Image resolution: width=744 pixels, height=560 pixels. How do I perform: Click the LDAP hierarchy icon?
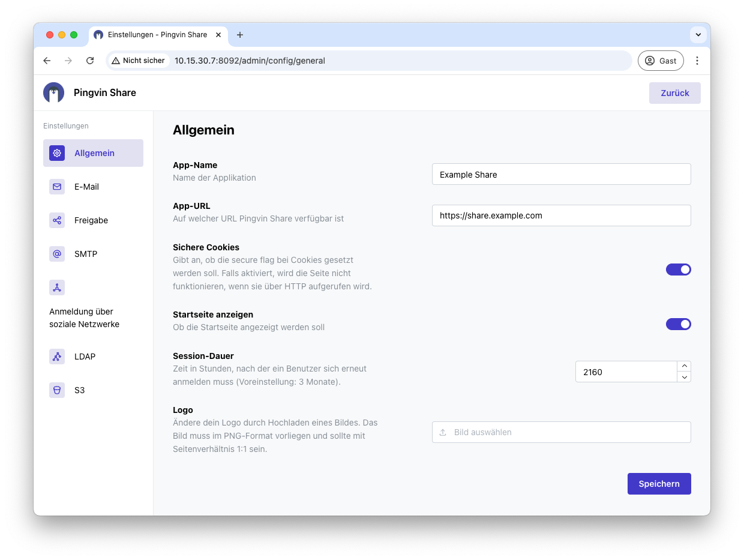click(57, 357)
